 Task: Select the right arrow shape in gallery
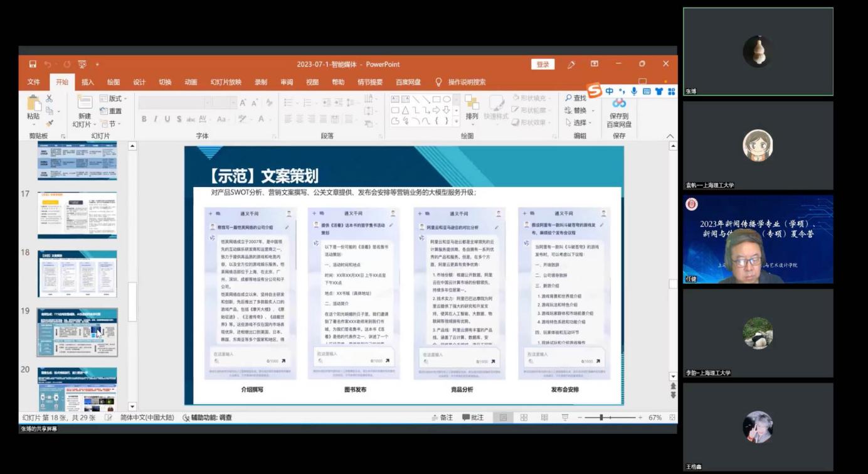[436, 110]
